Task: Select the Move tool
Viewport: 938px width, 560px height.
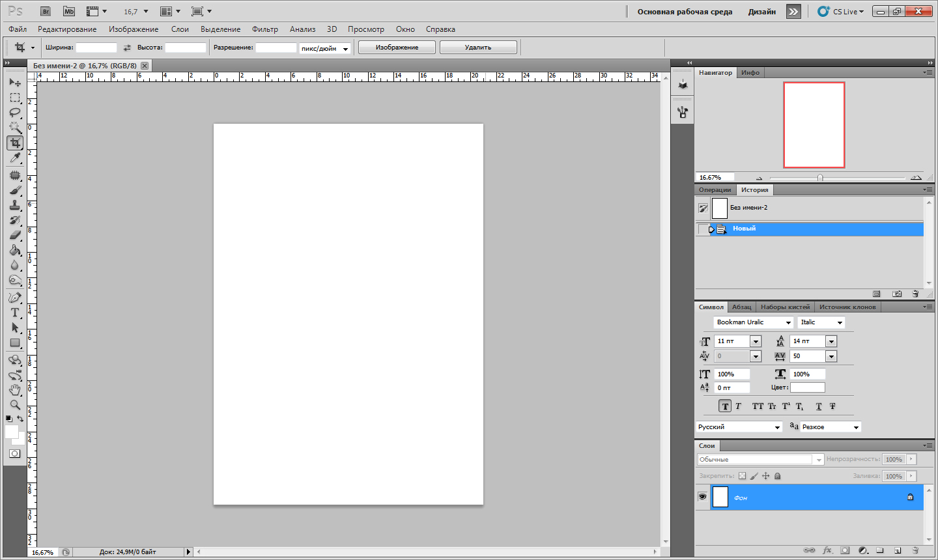Action: 15,83
